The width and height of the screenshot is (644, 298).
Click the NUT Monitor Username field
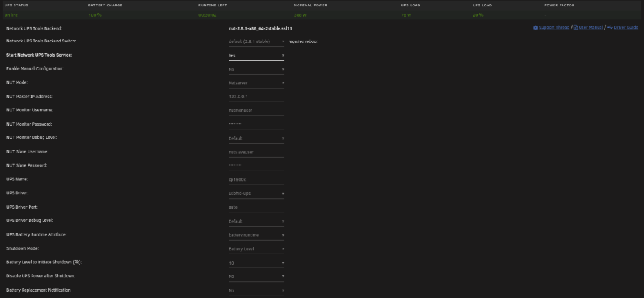tap(256, 111)
